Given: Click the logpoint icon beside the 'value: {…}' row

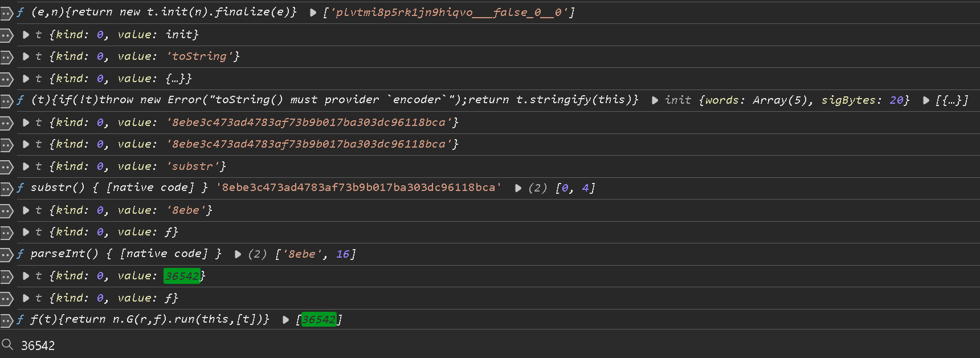Looking at the screenshot, I should pyautogui.click(x=6, y=79).
